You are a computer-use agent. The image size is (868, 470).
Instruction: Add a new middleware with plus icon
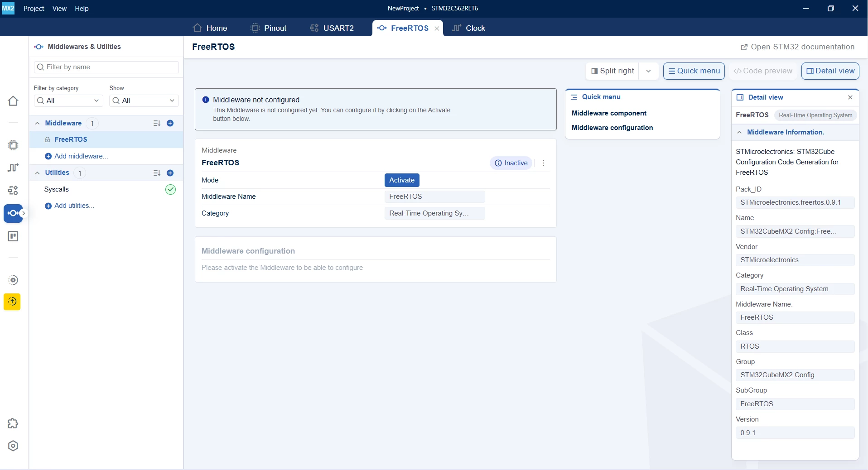tap(170, 123)
